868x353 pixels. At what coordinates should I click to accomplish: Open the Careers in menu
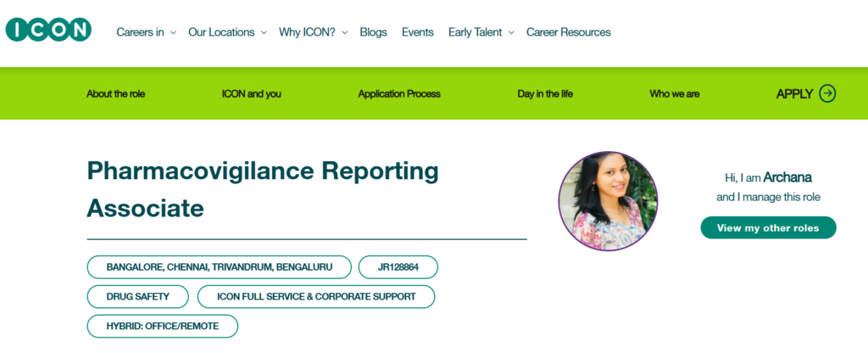[x=140, y=32]
